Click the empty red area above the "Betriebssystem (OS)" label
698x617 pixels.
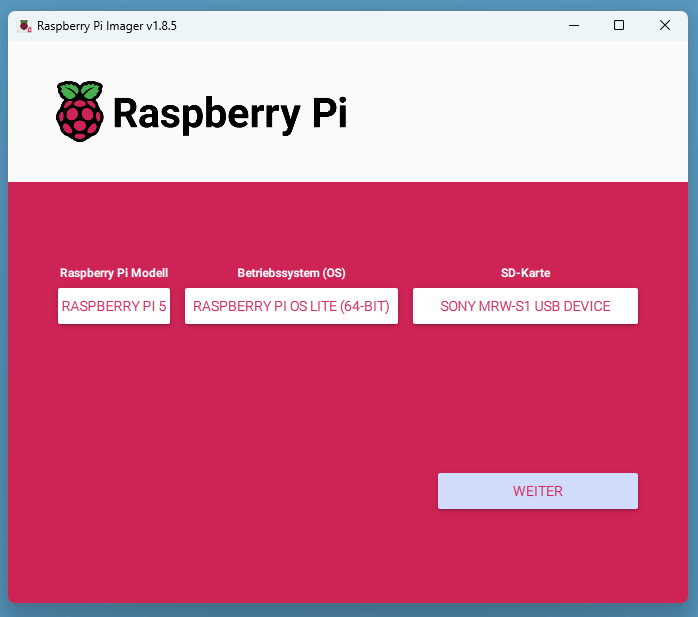point(291,225)
